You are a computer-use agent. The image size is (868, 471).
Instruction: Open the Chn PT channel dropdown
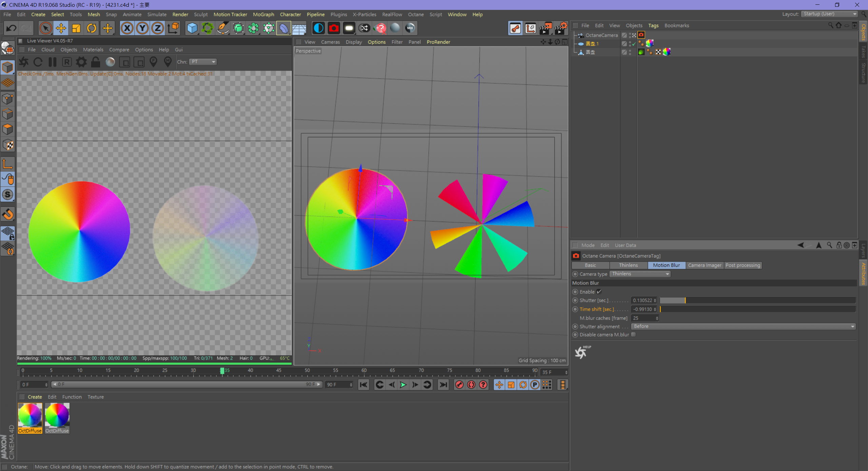click(203, 62)
